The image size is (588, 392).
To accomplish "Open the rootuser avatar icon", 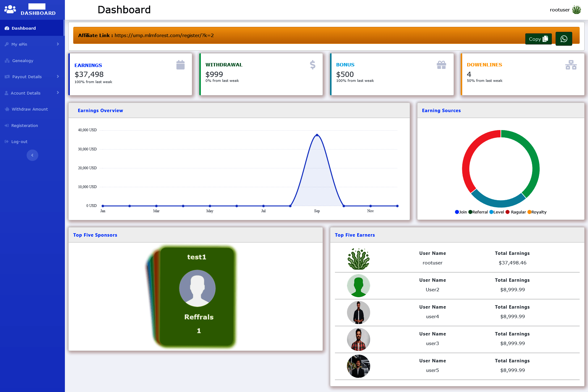I will [x=576, y=10].
